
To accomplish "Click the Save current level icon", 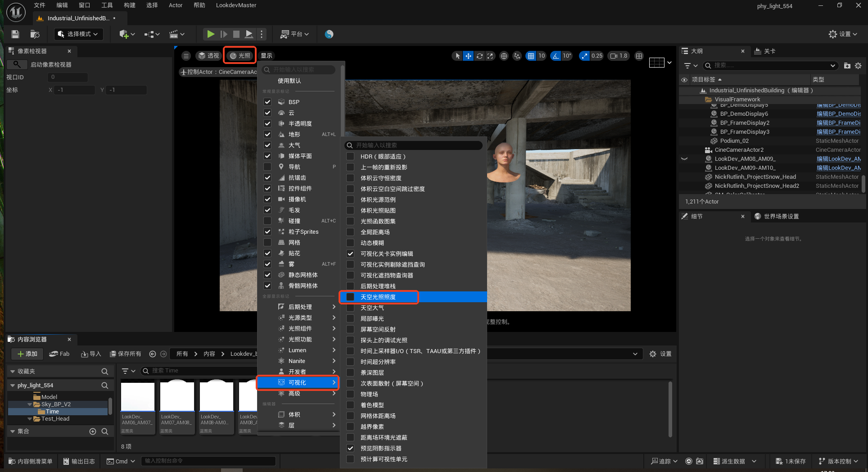I will click(x=15, y=34).
